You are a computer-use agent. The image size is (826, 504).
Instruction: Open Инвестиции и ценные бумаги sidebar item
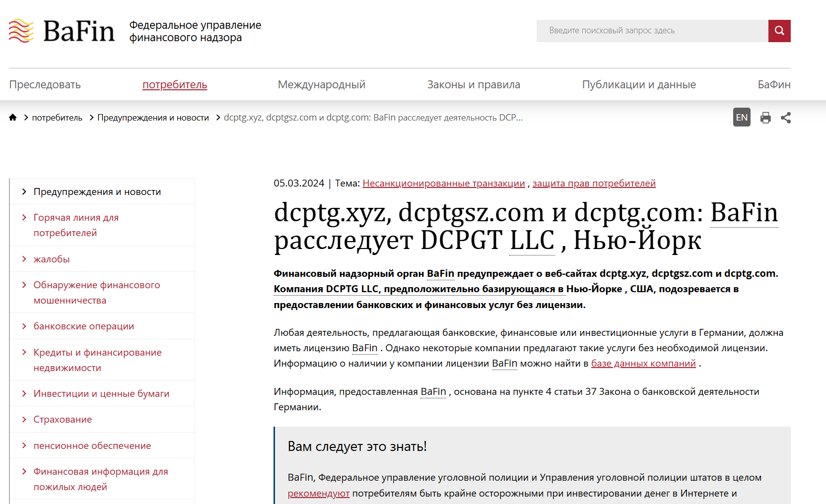[x=101, y=394]
